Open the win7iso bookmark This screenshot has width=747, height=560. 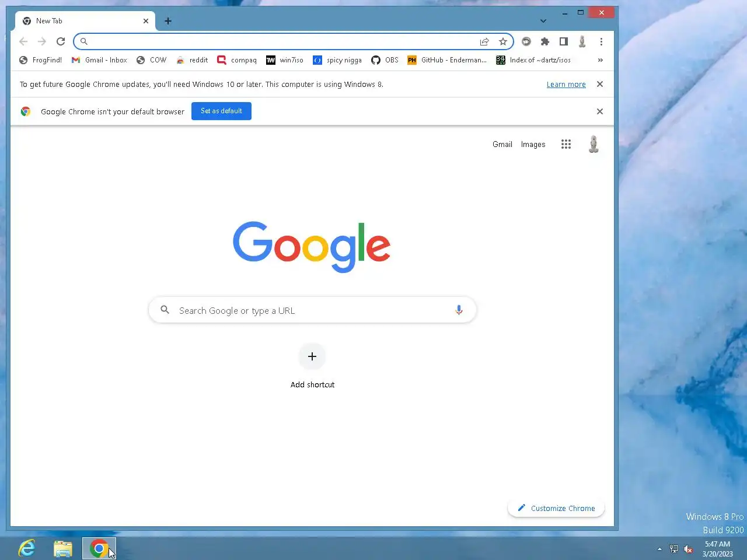click(x=285, y=60)
